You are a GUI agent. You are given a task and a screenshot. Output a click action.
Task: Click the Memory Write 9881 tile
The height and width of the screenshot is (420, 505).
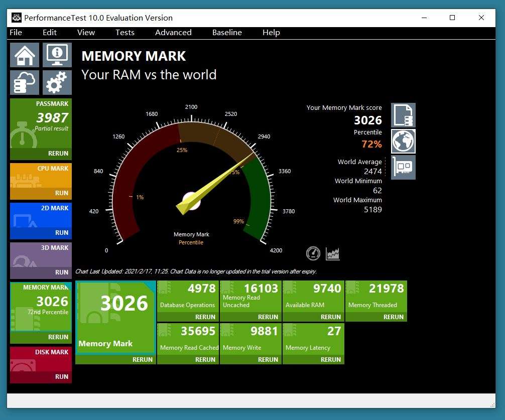[250, 339]
